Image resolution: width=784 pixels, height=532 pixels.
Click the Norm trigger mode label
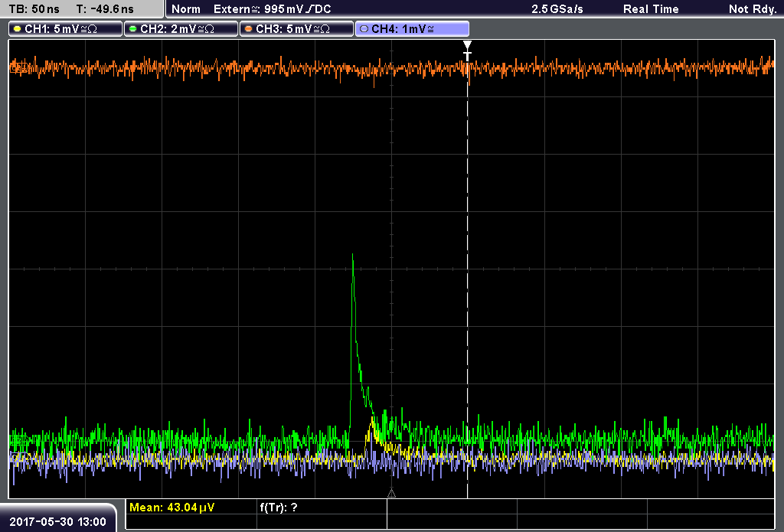pos(185,9)
